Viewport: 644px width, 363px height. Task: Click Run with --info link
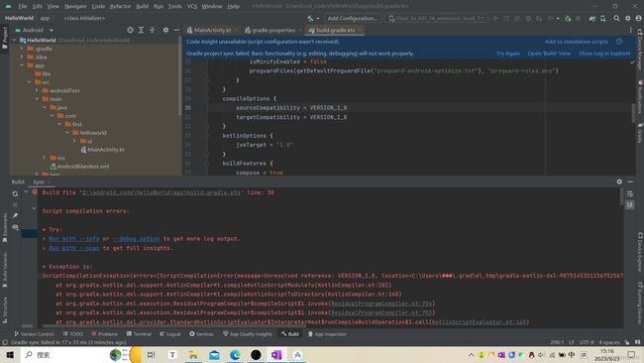click(x=74, y=239)
